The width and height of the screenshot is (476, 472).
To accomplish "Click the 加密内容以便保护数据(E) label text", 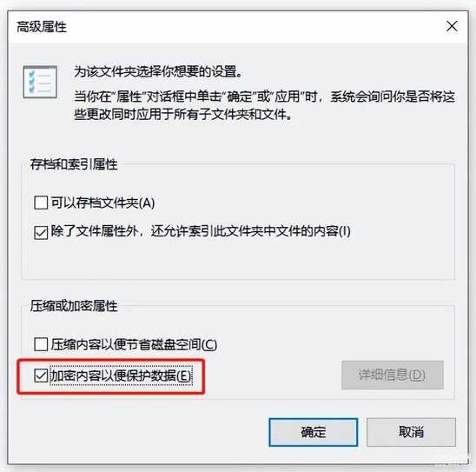I will (121, 376).
